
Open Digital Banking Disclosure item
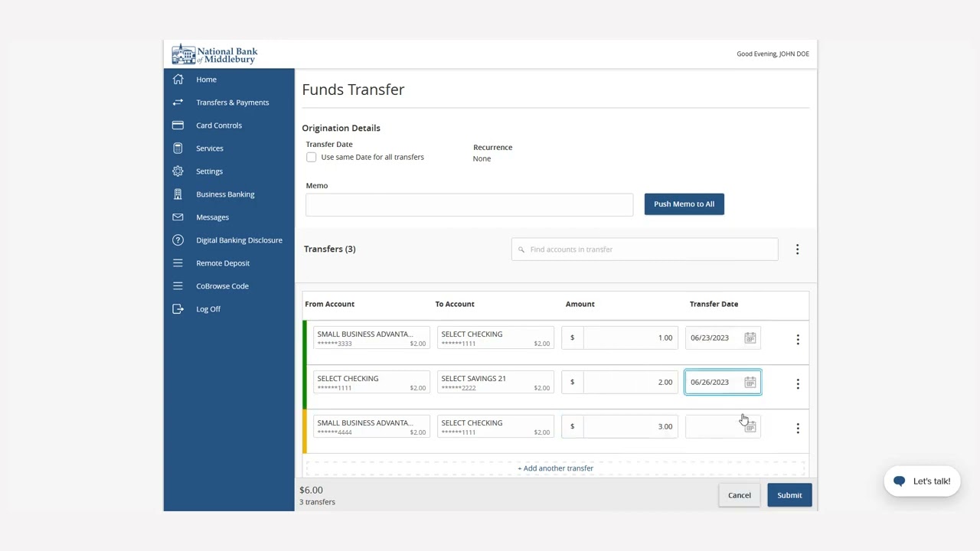click(x=239, y=240)
